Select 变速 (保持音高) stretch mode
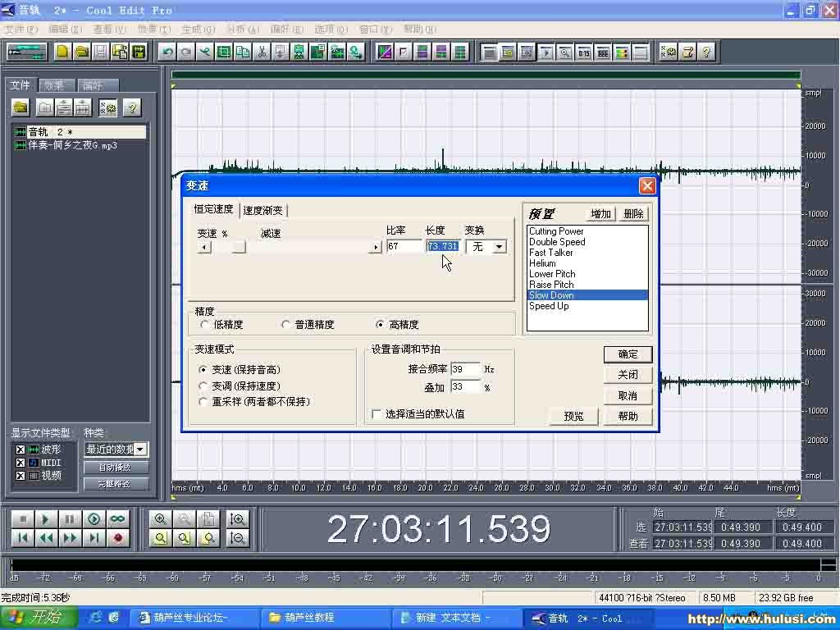Screen dimensions: 840x630 [203, 370]
